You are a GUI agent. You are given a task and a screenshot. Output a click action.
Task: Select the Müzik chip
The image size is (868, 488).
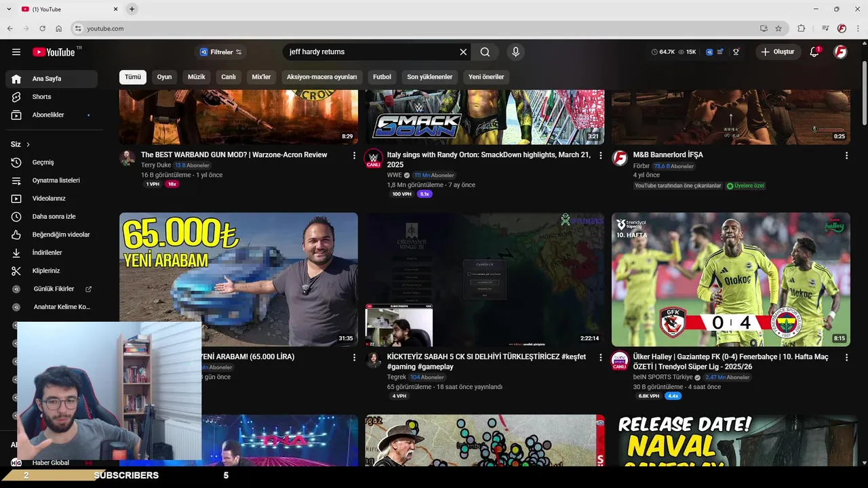pos(196,77)
